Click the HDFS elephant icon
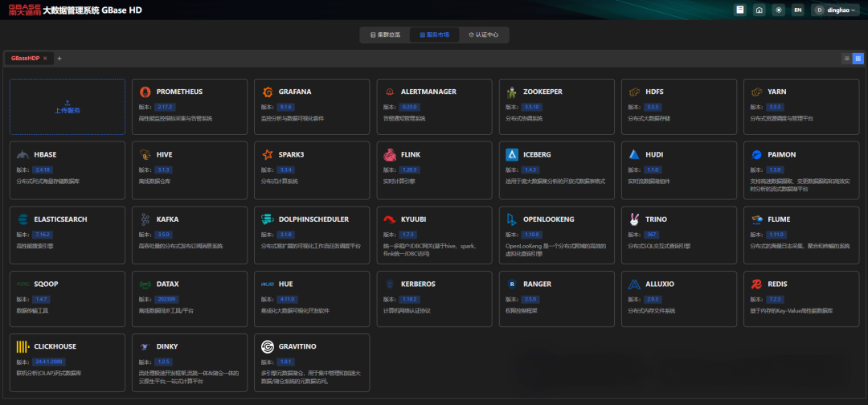Image resolution: width=868 pixels, height=405 pixels. tap(634, 92)
